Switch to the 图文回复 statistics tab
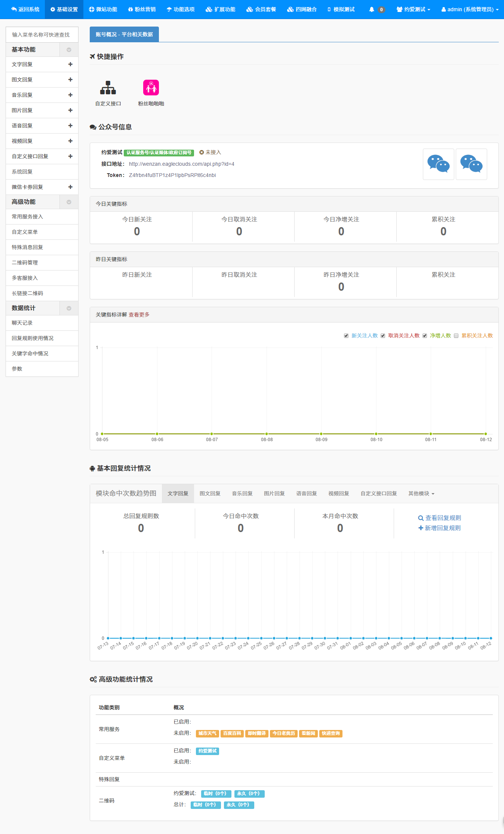Image resolution: width=504 pixels, height=834 pixels. click(210, 494)
